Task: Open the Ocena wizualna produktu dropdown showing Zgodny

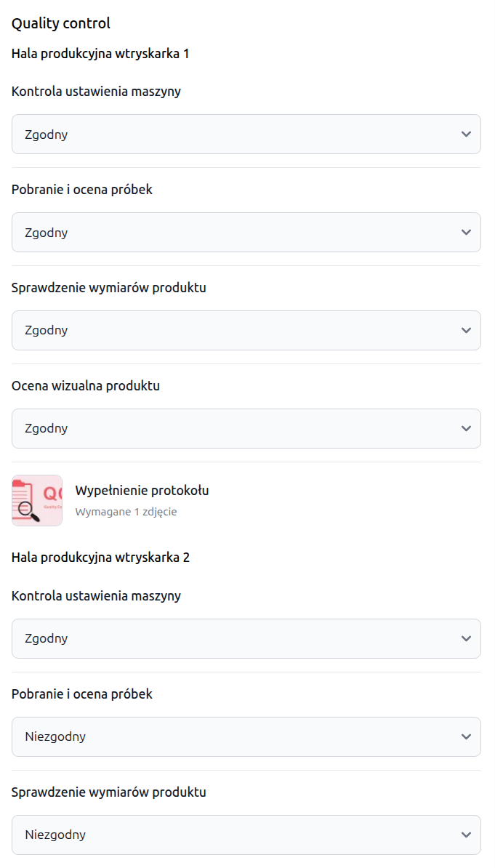Action: [x=246, y=428]
